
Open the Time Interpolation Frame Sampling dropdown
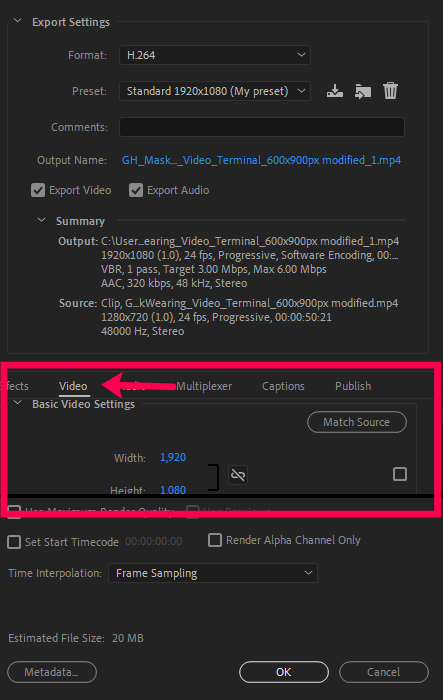pos(213,573)
